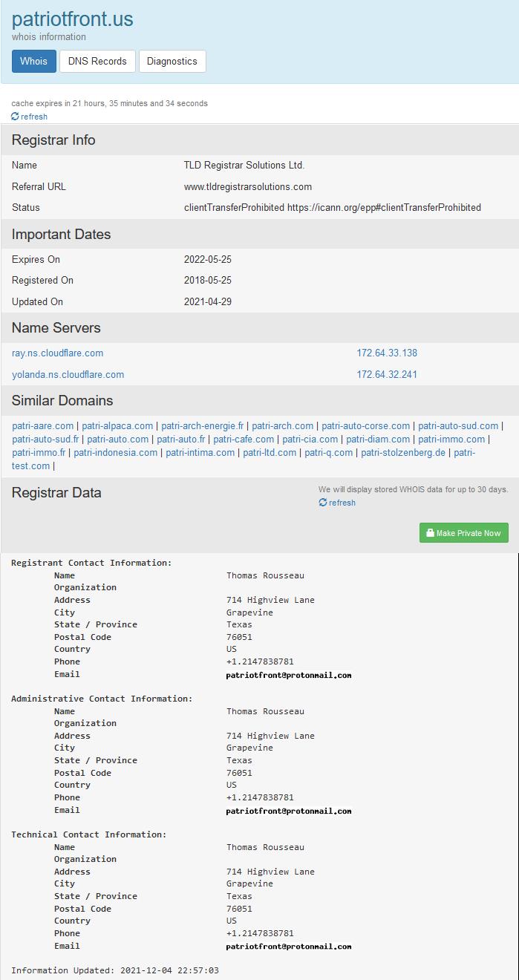The width and height of the screenshot is (519, 980).
Task: Open similar domain patri-auto-corse.com
Action: pos(366,426)
